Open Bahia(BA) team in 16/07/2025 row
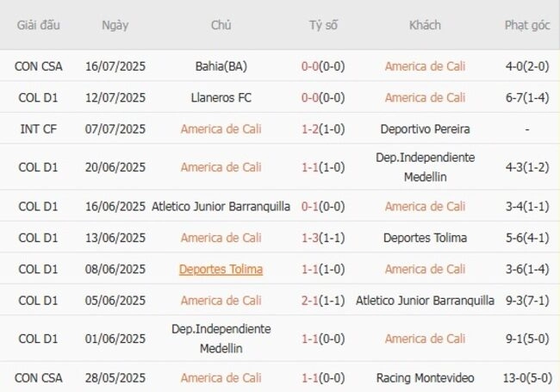Image resolution: width=560 pixels, height=392 pixels. click(x=221, y=66)
